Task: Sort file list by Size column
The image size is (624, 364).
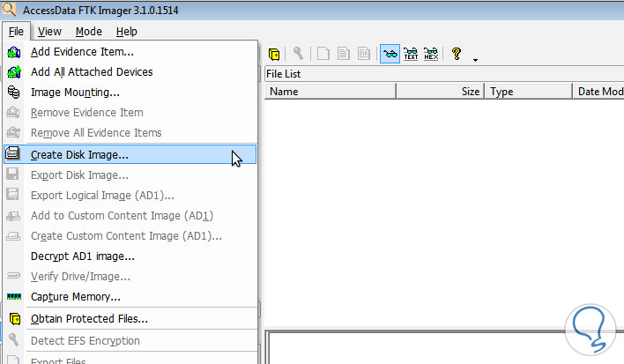Action: click(x=440, y=92)
